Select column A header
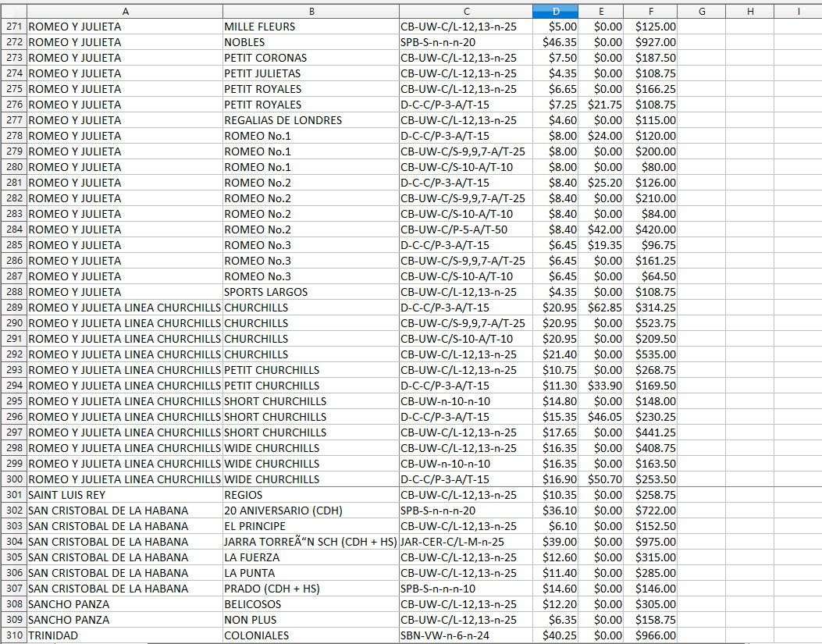822x644 pixels. (125, 11)
